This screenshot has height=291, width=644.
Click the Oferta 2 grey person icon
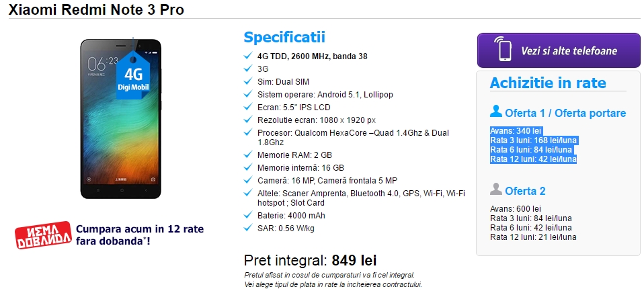click(x=496, y=190)
